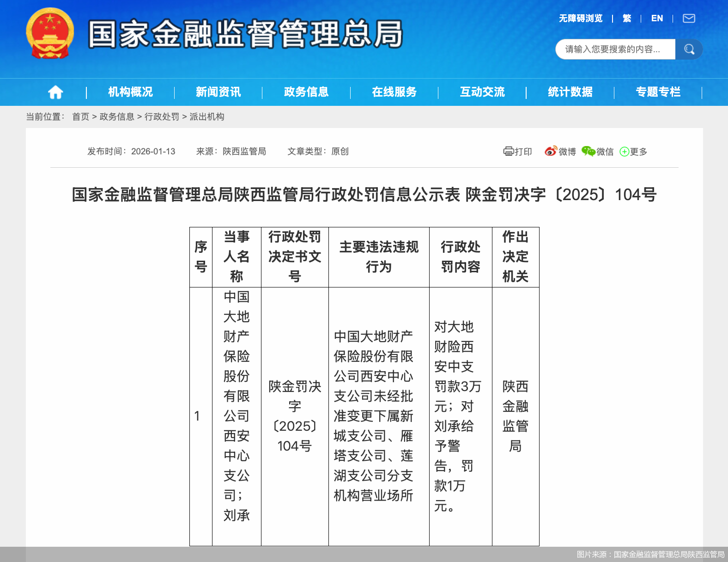Click the 派出机构 breadcrumb link
Viewport: 728px width, 562px height.
[x=206, y=117]
